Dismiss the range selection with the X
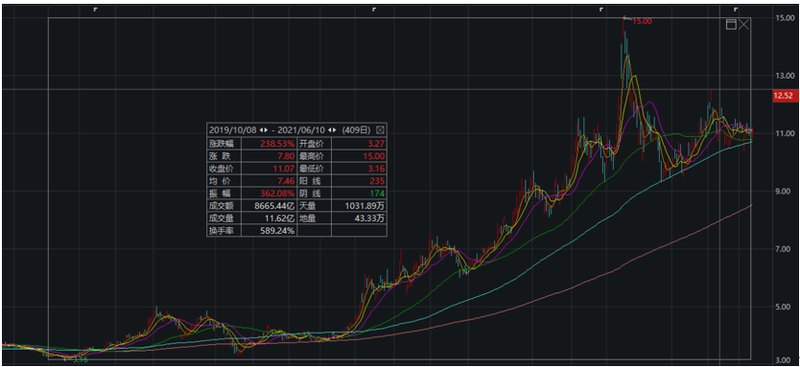Viewport: 800px width, 367px height. pyautogui.click(x=744, y=25)
